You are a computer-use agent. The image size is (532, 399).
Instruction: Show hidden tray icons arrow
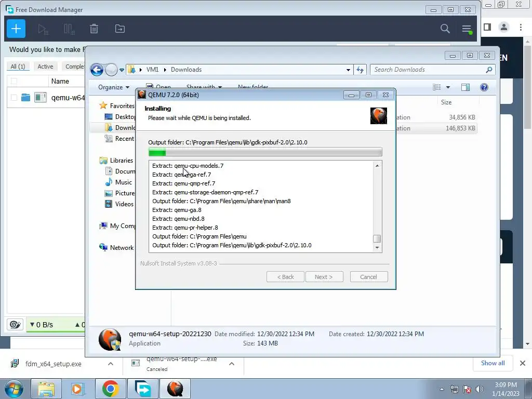442,389
